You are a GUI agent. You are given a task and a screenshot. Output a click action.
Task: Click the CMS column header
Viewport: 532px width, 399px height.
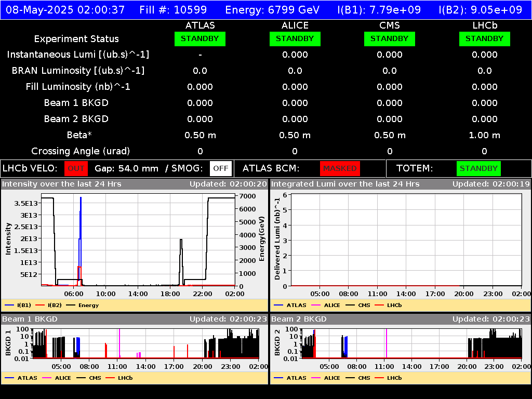pos(390,25)
